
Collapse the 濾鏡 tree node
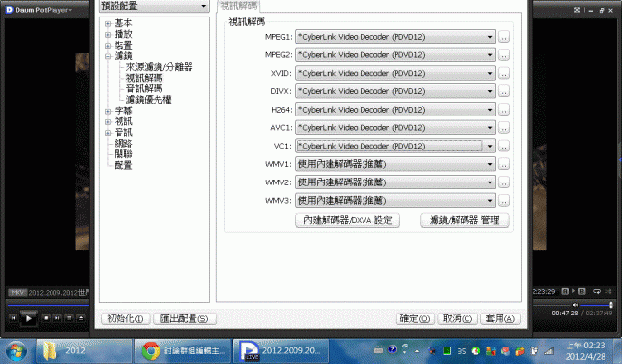click(108, 56)
